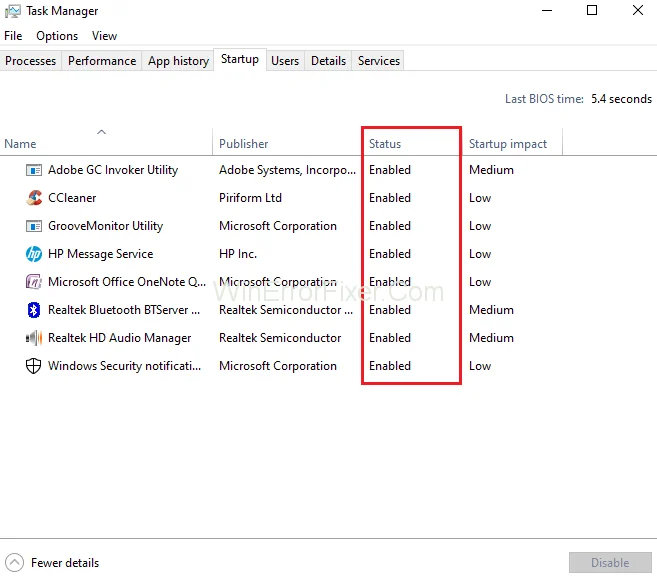Click the Microsoft Office OneNote icon
Viewport: 657px width, 583px height.
pyautogui.click(x=34, y=282)
